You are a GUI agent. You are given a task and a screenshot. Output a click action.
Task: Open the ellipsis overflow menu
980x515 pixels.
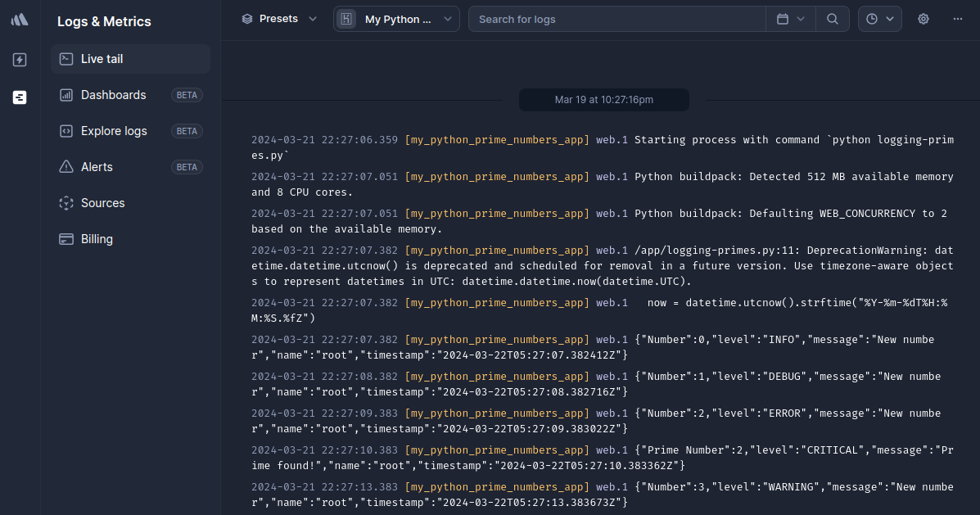pos(958,18)
